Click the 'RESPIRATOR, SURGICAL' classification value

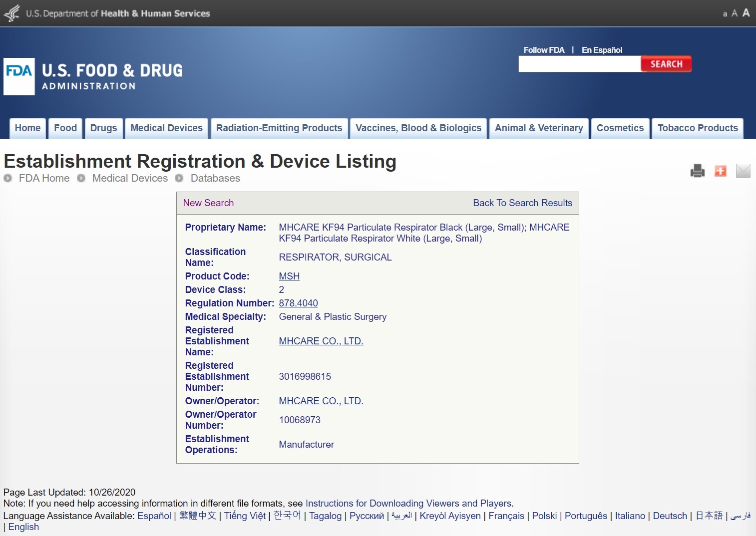pos(336,258)
